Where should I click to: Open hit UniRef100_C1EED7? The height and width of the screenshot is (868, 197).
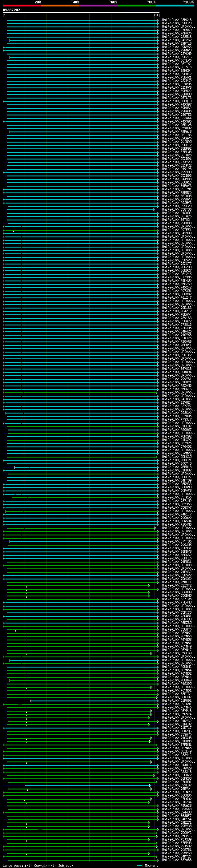pyautogui.click(x=176, y=426)
